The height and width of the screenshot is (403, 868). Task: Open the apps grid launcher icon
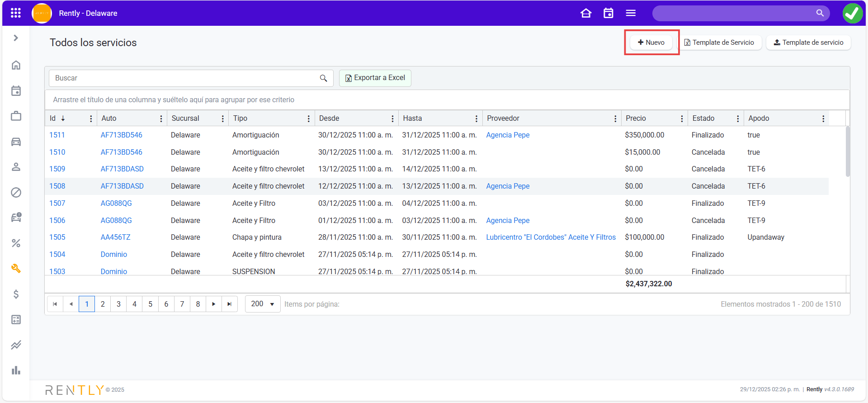point(16,13)
